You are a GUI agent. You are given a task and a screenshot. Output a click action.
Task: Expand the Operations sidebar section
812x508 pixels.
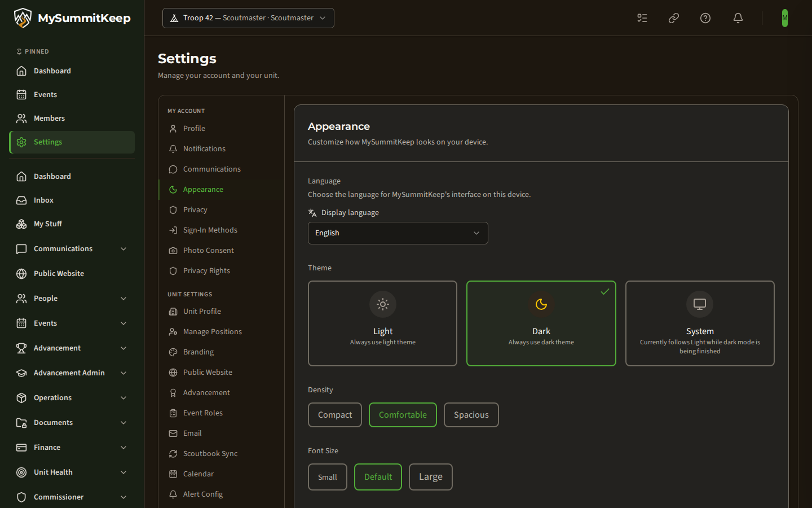[x=72, y=398]
